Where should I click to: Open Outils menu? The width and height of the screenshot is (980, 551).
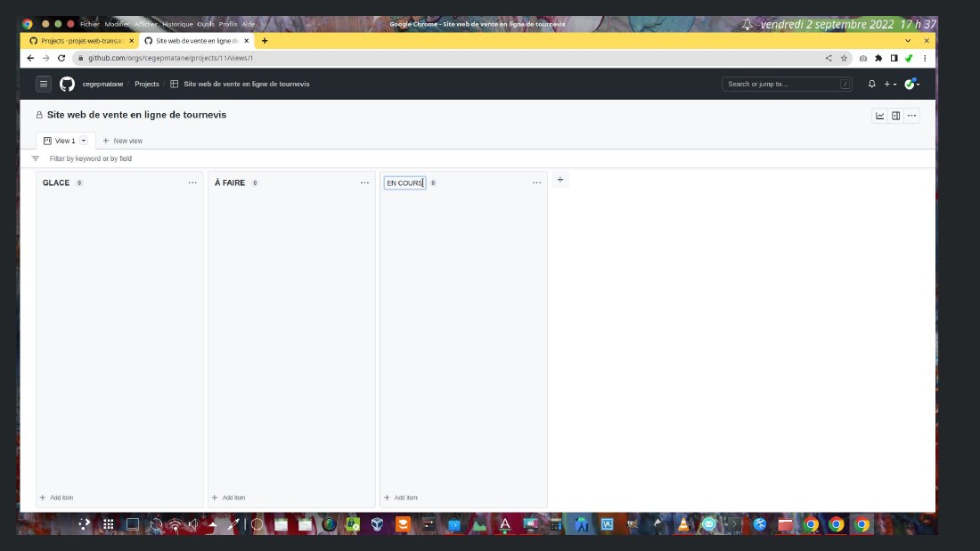tap(206, 24)
